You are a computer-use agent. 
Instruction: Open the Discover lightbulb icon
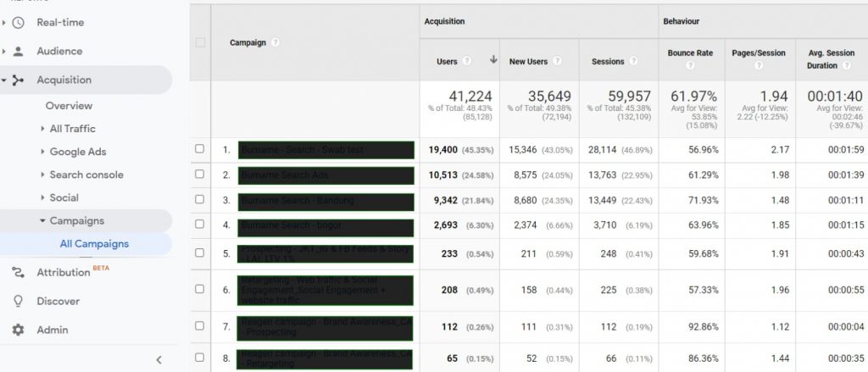(x=19, y=301)
